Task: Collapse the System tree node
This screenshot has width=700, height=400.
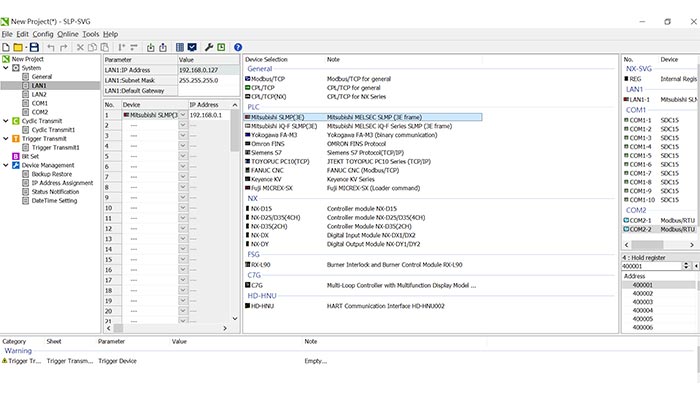Action: (5, 67)
